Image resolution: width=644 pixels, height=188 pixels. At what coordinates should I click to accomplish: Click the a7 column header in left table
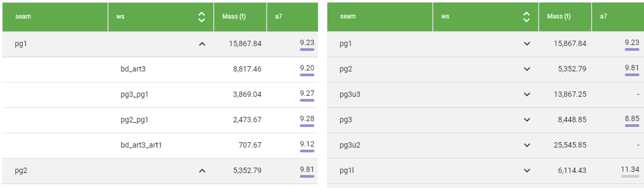[x=278, y=17]
